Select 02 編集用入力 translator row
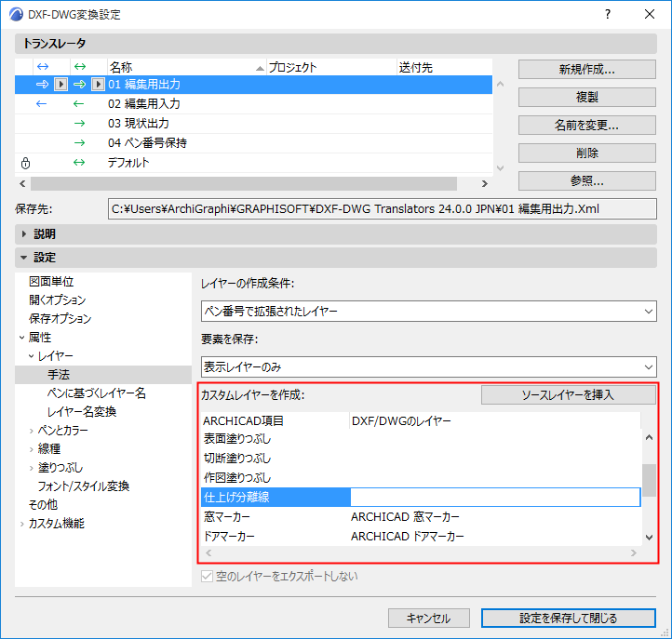The image size is (672, 639). click(x=253, y=103)
